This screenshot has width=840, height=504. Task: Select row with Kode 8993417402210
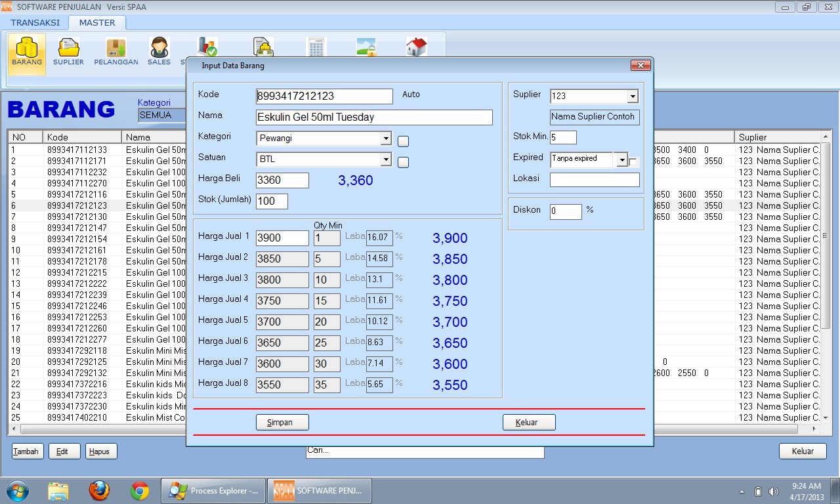click(98, 417)
